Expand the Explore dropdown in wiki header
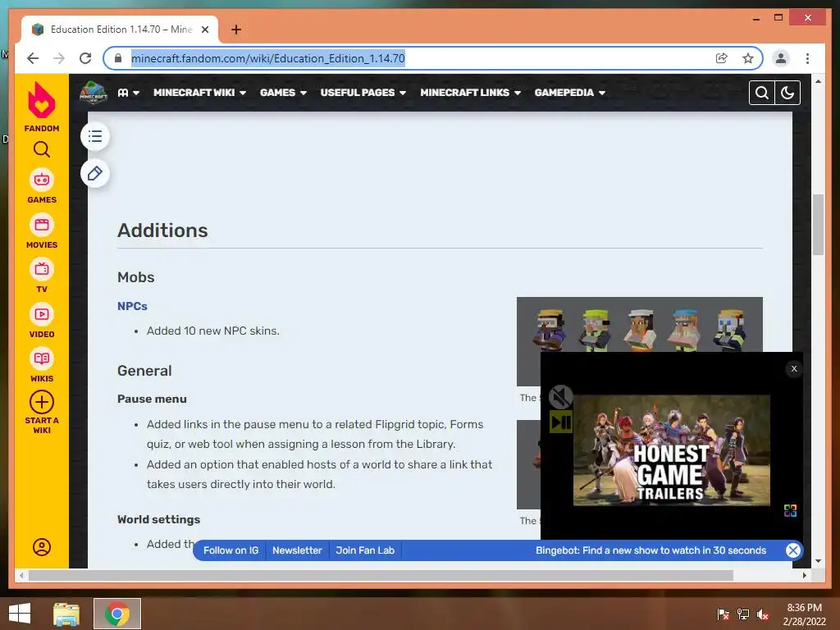840x630 pixels. 129,93
